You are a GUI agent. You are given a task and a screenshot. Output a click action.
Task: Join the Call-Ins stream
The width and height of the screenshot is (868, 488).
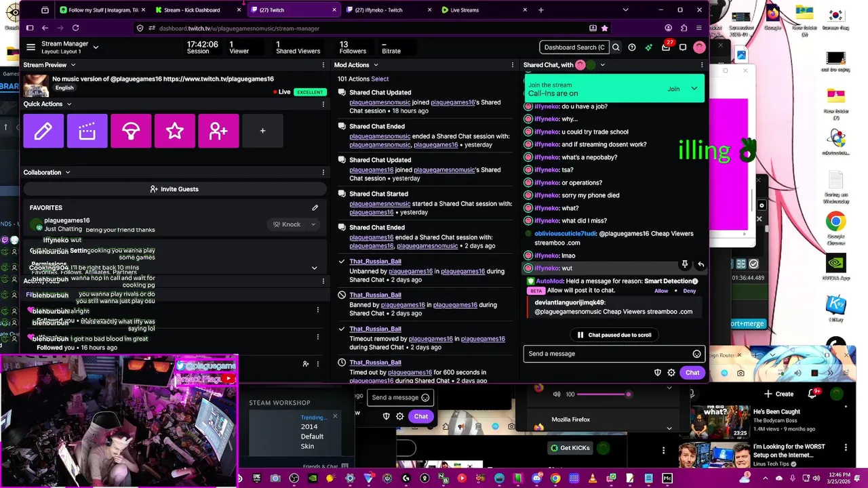(x=673, y=89)
